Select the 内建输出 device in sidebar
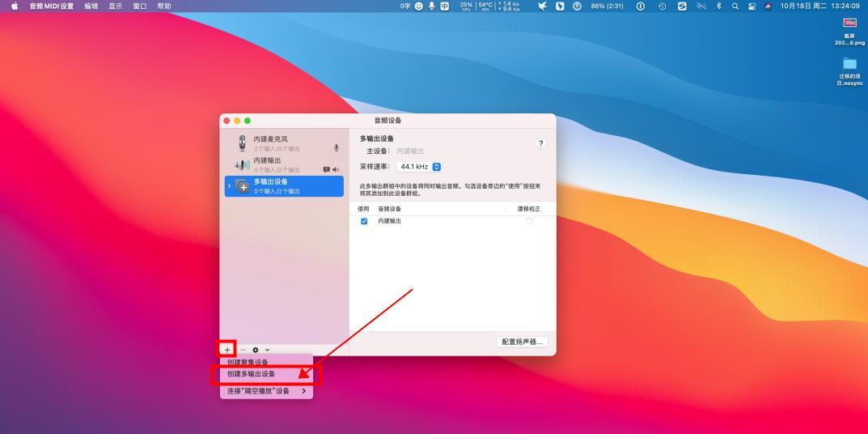This screenshot has width=868, height=434. (x=284, y=164)
